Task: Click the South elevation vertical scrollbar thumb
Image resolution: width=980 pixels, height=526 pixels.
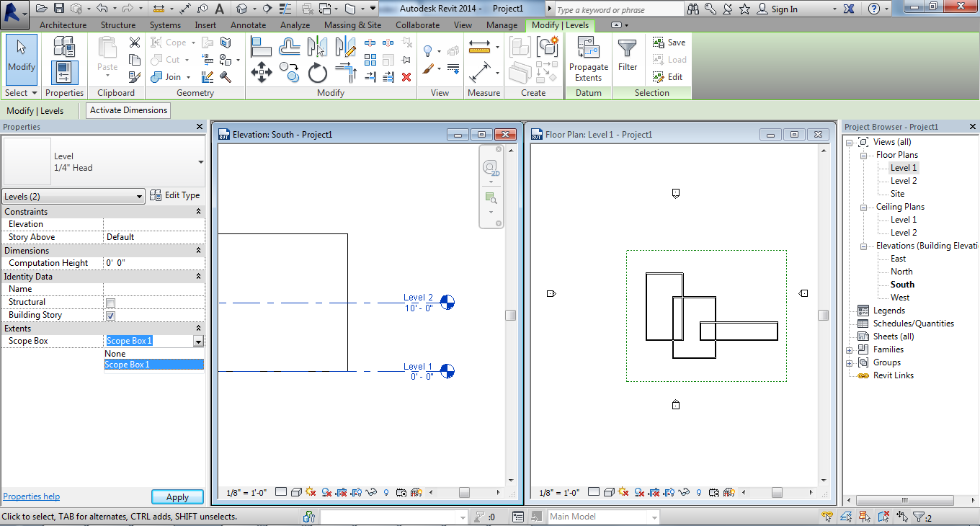Action: [x=510, y=315]
